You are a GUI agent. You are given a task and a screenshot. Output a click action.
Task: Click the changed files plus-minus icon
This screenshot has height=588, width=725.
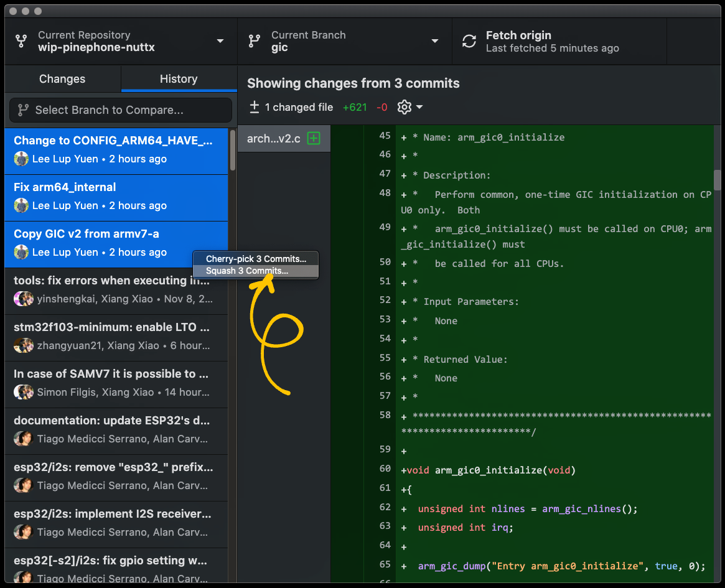pos(254,107)
